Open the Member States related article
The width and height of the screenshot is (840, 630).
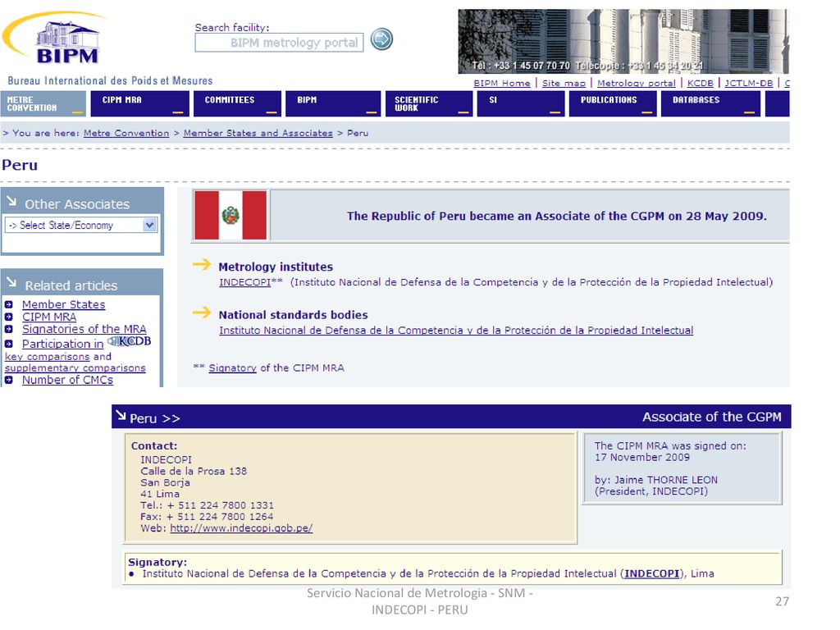click(x=64, y=304)
